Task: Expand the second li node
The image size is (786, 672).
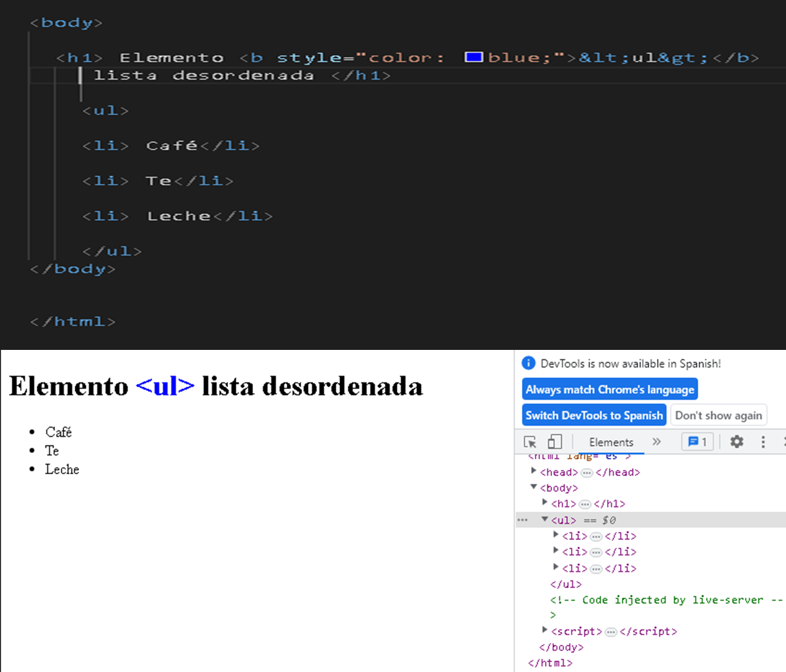Action: (x=556, y=551)
